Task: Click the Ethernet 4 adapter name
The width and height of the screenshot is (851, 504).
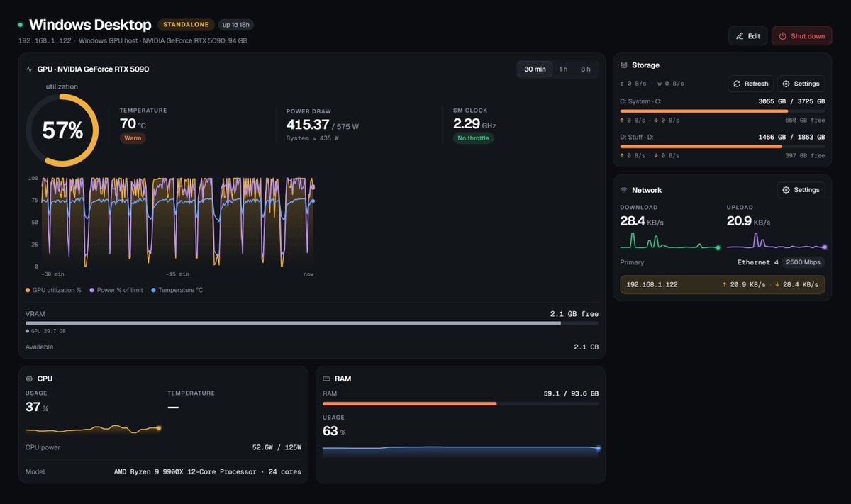Action: pyautogui.click(x=758, y=262)
